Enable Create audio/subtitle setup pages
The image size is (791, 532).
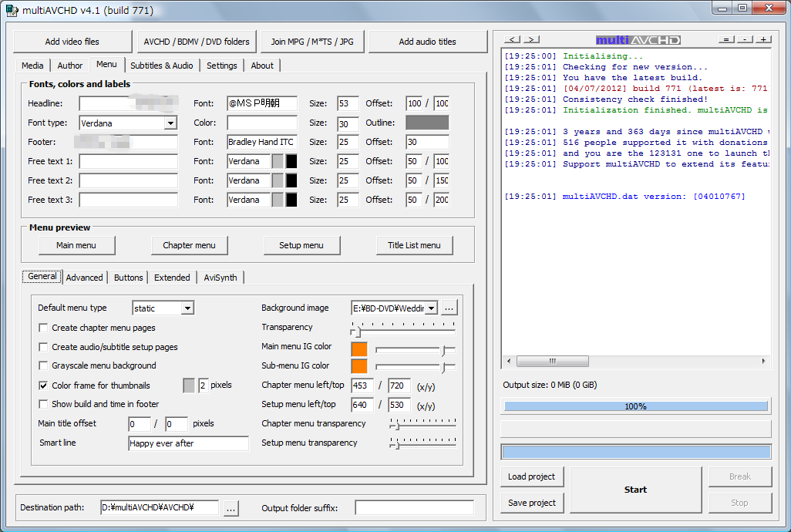point(43,347)
